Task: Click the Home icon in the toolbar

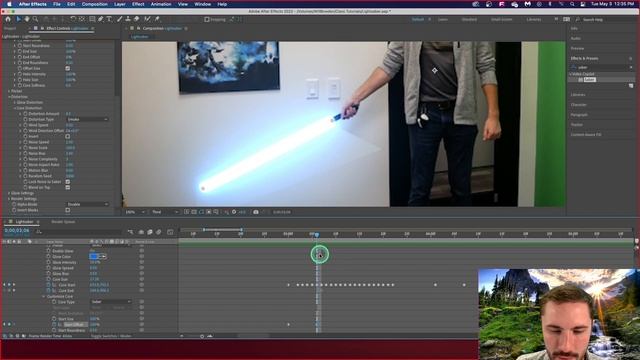Action: pos(8,19)
